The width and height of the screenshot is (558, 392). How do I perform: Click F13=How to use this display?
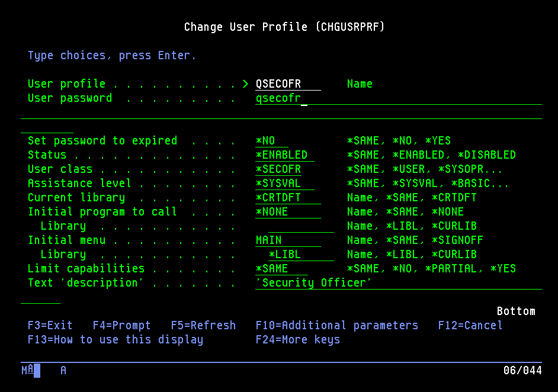[116, 340]
